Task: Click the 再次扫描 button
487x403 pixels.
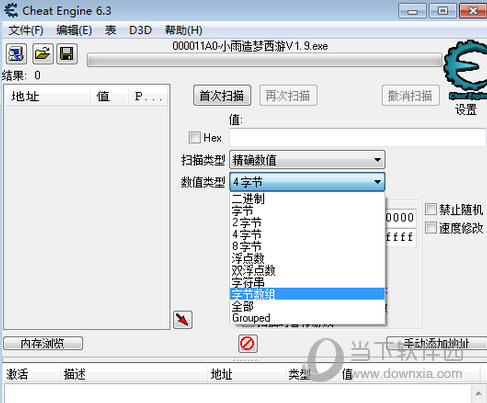Action: tap(288, 96)
